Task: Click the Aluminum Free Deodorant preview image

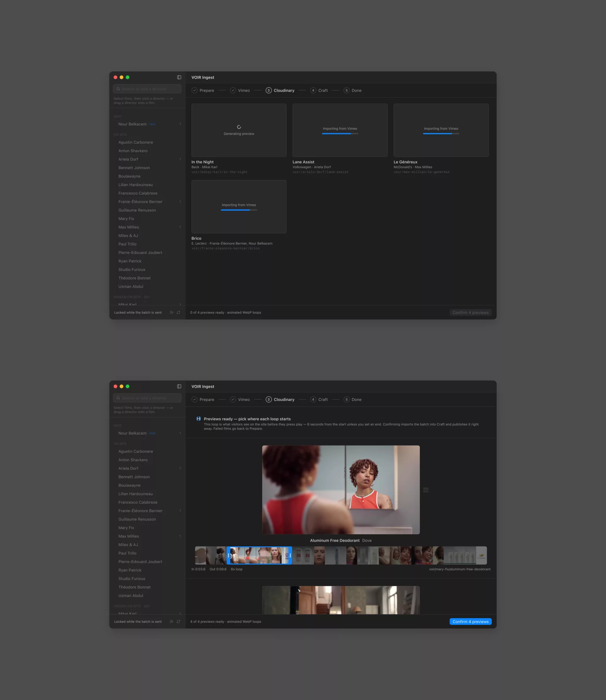Action: click(x=341, y=490)
